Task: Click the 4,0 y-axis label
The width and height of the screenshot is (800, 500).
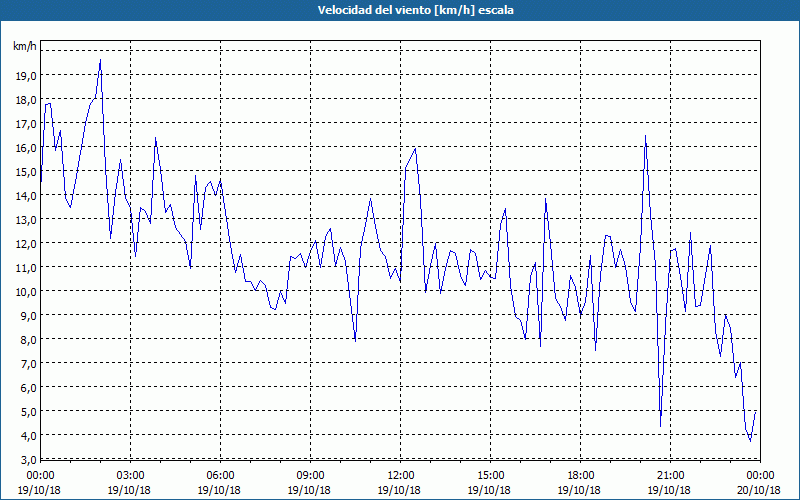Action: [29, 435]
